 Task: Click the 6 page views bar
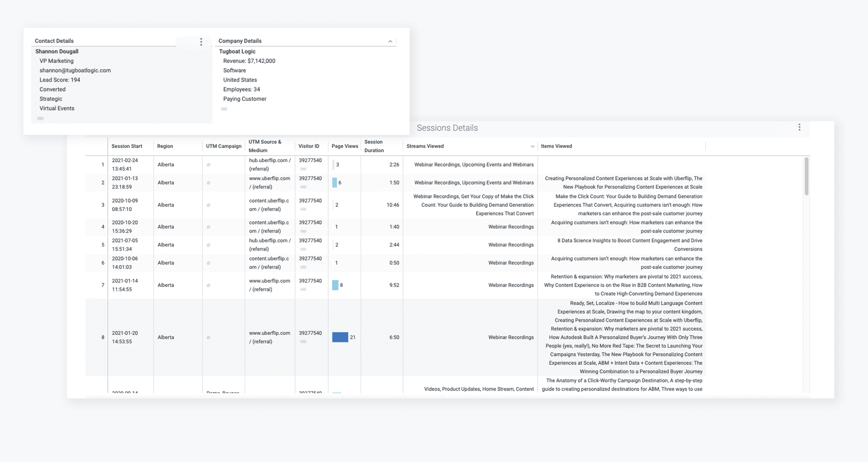coord(334,182)
